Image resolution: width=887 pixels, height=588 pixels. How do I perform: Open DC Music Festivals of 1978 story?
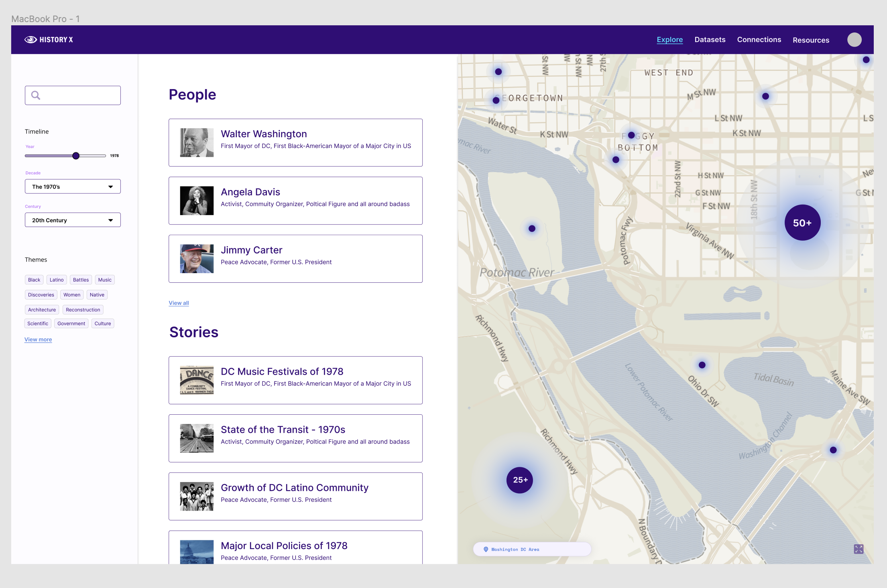295,380
